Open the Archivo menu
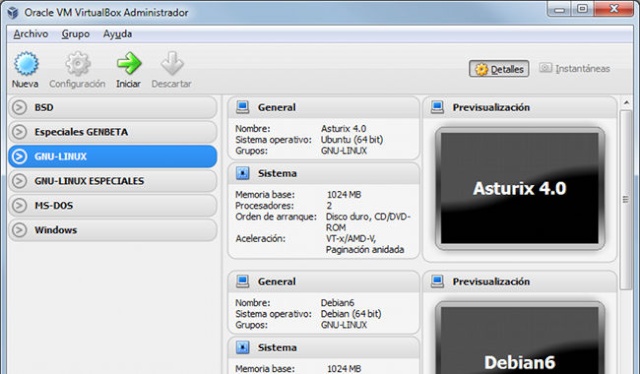This screenshot has height=374, width=640. [31, 34]
